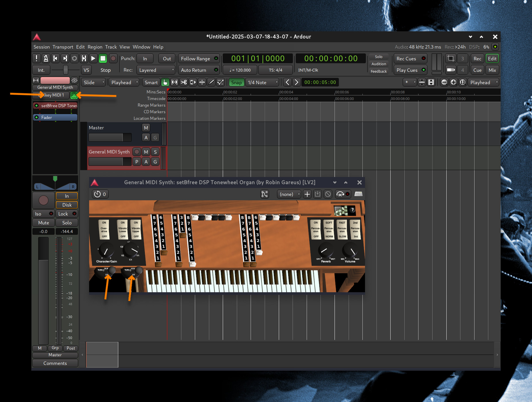Toggle Auto Return option

[199, 70]
